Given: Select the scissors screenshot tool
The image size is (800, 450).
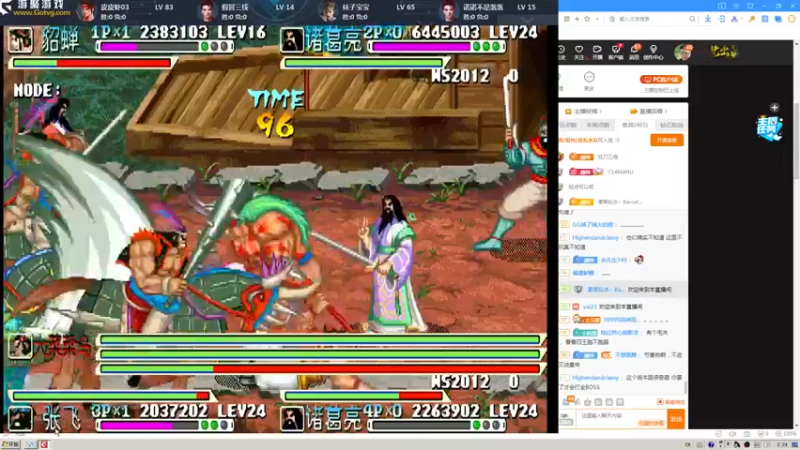Looking at the screenshot, I should 734,19.
